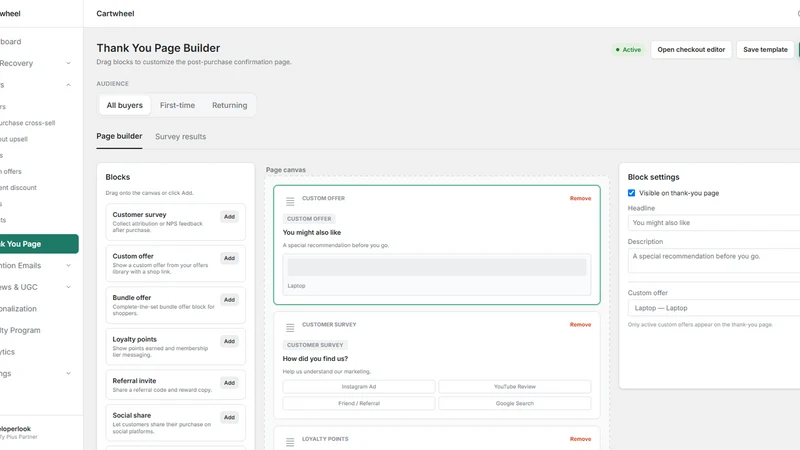This screenshot has width=800, height=450.
Task: Click Open checkout editor button
Action: pos(691,49)
